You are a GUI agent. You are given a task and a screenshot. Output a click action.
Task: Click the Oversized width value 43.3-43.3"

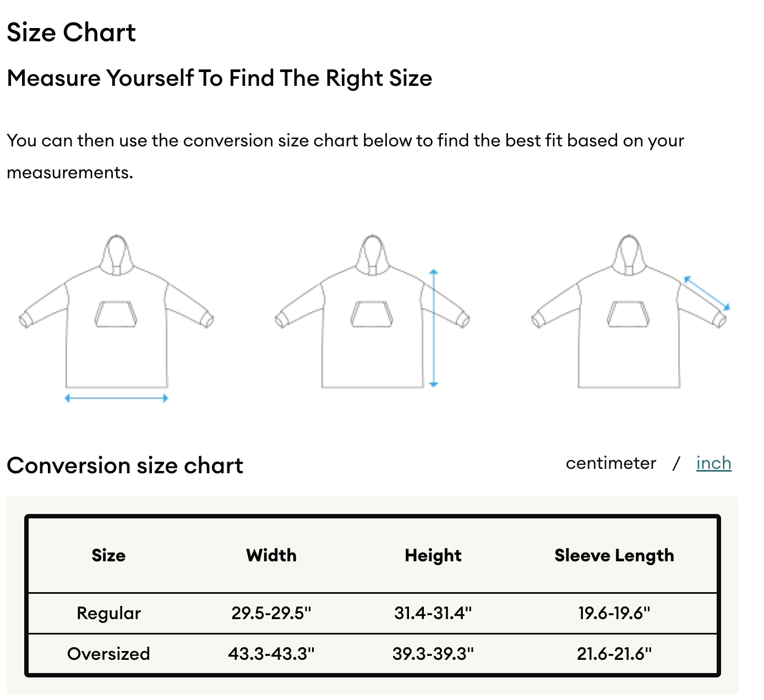(271, 654)
